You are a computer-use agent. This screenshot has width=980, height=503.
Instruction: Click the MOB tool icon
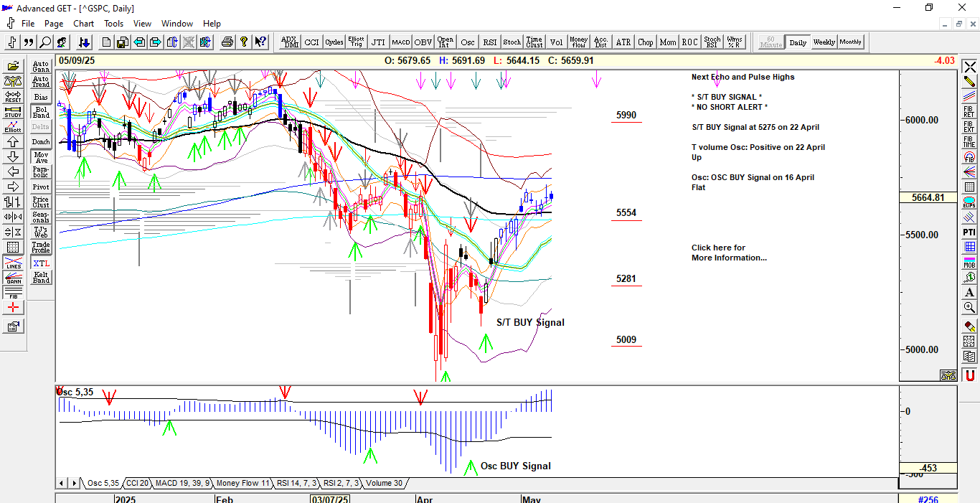point(969,262)
